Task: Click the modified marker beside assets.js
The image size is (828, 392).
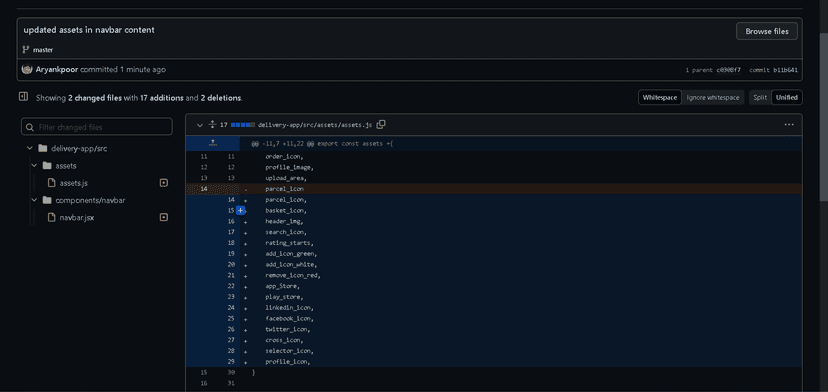Action: point(164,183)
